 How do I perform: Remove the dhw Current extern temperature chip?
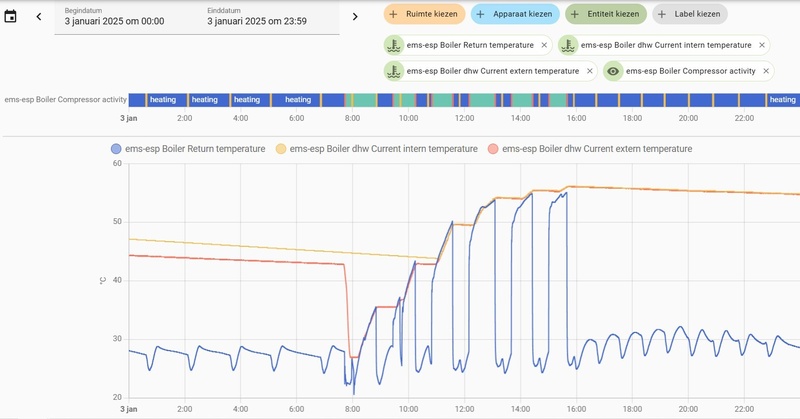589,71
